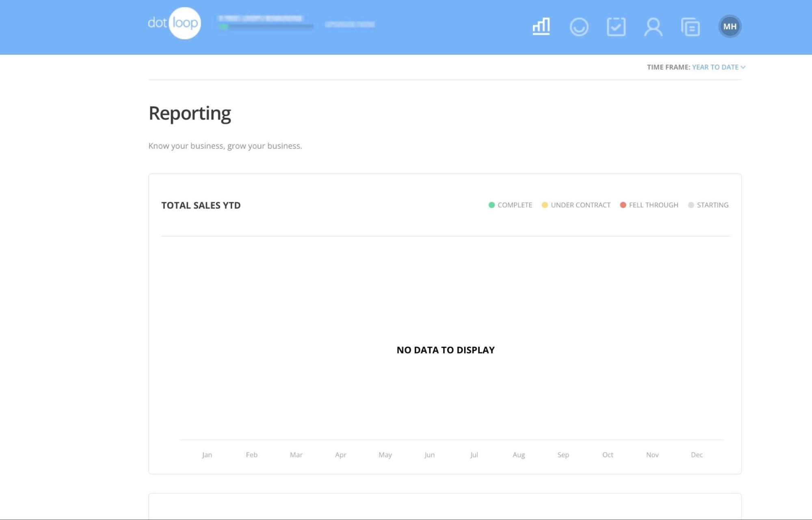
Task: Click the NO DATA TO DISPLAY message
Action: click(x=446, y=349)
